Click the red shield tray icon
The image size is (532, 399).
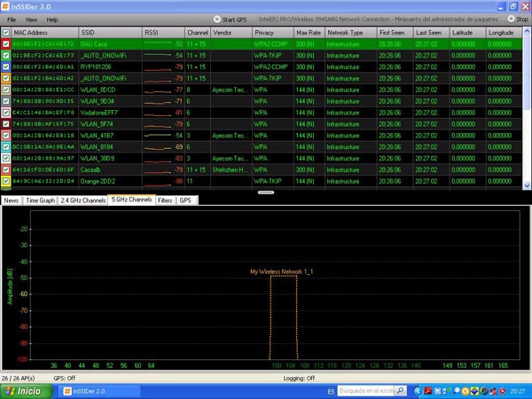tap(503, 391)
